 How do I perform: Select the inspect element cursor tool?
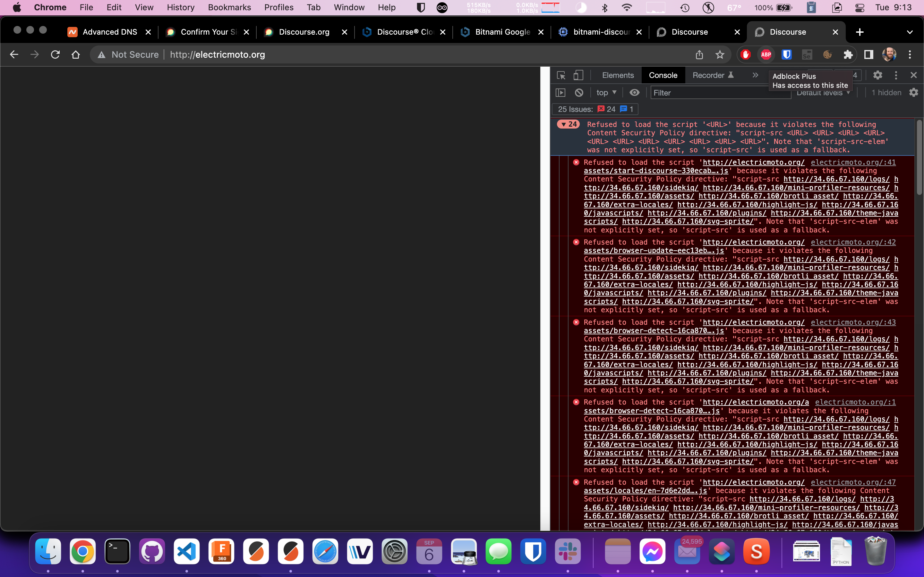click(560, 75)
